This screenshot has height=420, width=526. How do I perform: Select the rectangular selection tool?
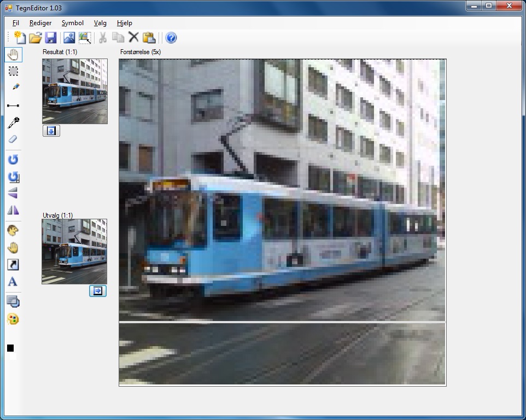coord(14,71)
